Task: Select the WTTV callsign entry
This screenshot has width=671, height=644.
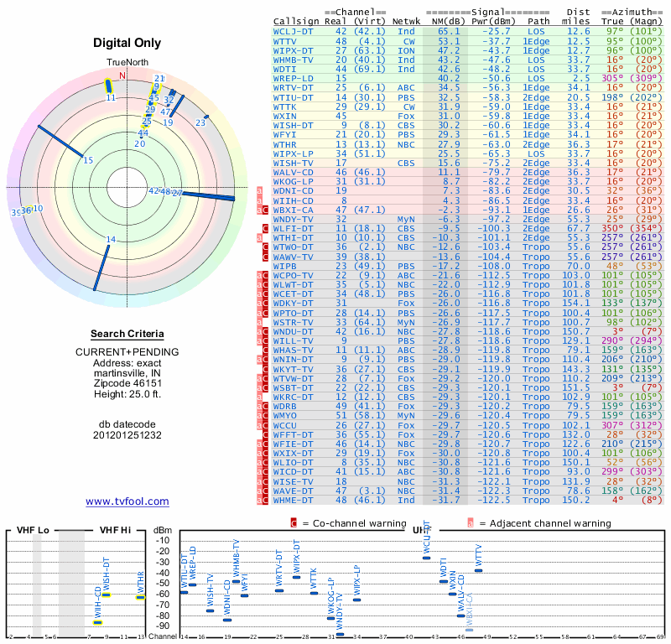Action: (284, 41)
